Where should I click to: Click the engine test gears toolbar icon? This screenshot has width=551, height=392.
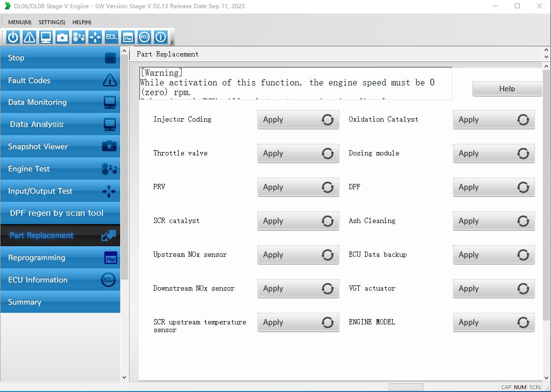79,37
